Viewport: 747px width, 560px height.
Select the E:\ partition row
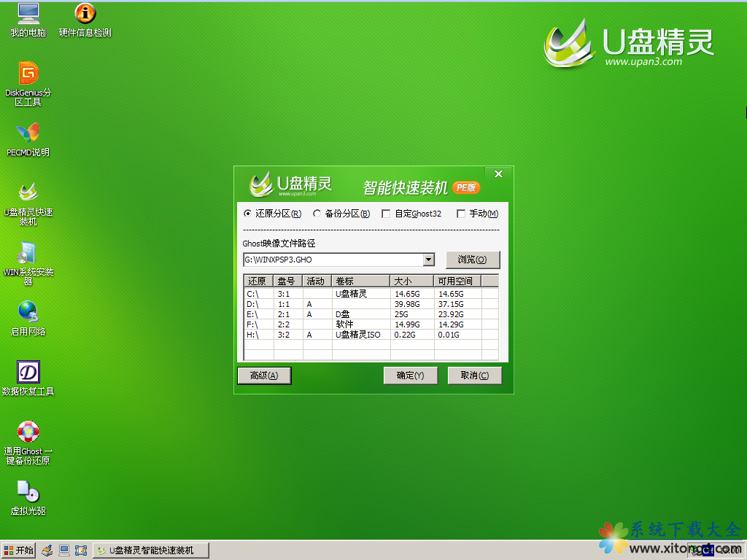(371, 314)
